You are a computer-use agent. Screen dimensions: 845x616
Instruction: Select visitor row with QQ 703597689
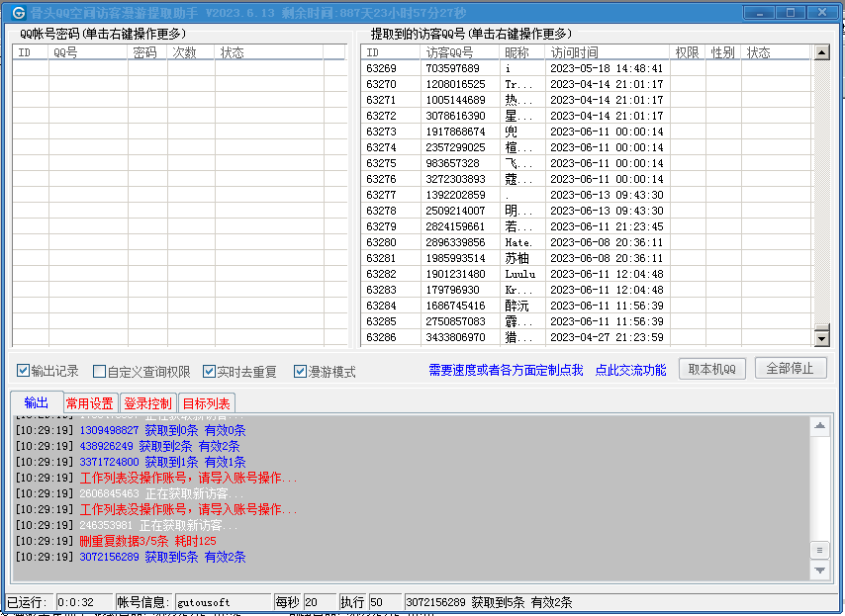tap(452, 68)
